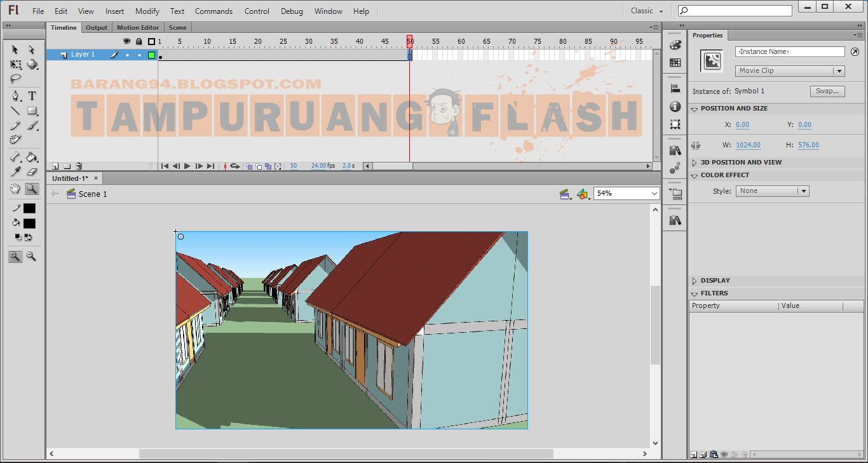
Task: Select the Eyedropper tool
Action: click(x=15, y=171)
